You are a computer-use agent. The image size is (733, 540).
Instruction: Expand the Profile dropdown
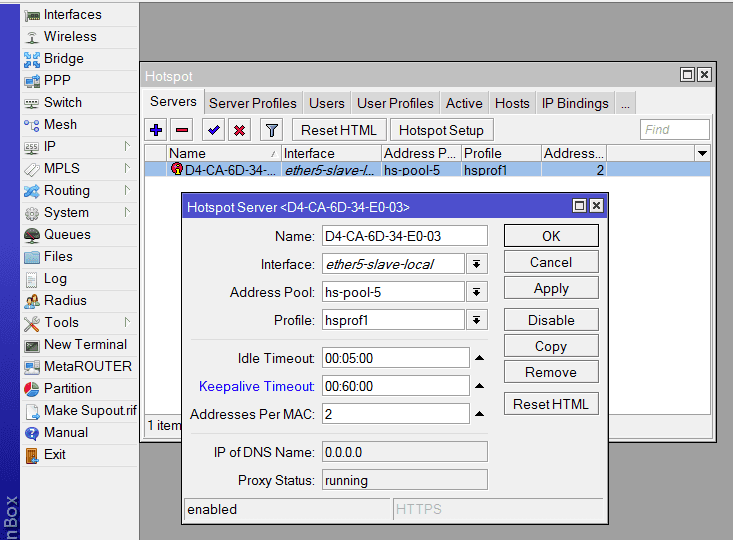(477, 320)
